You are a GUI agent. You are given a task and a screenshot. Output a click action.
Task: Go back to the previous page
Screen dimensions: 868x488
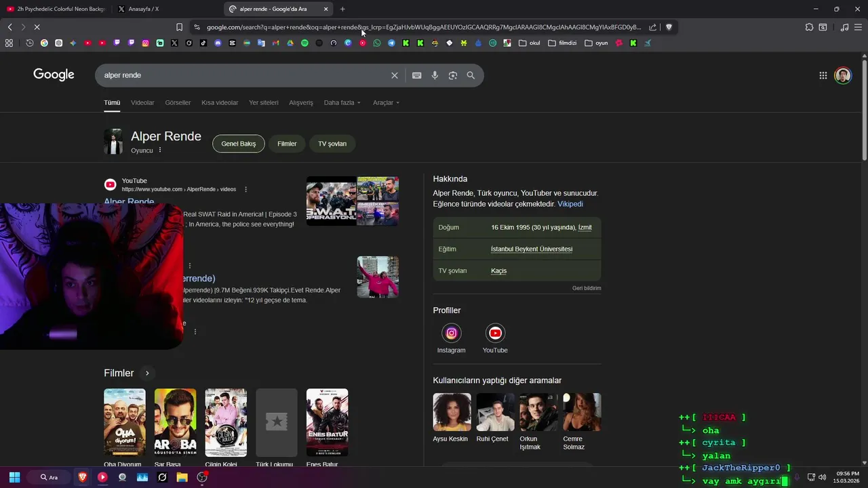(9, 27)
